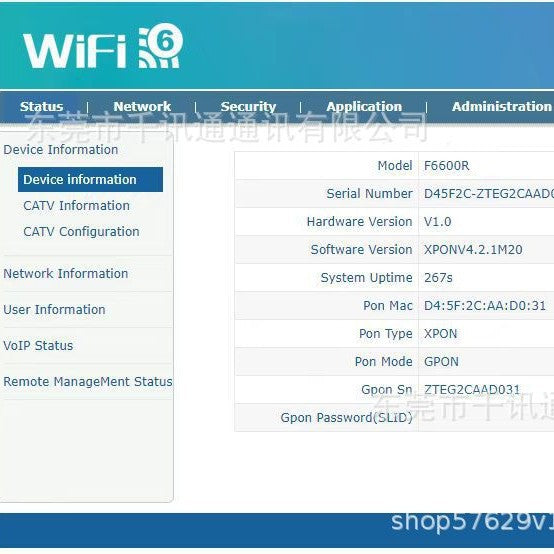Switch to the Security tab
Screen dimensions: 554x554
click(x=248, y=106)
